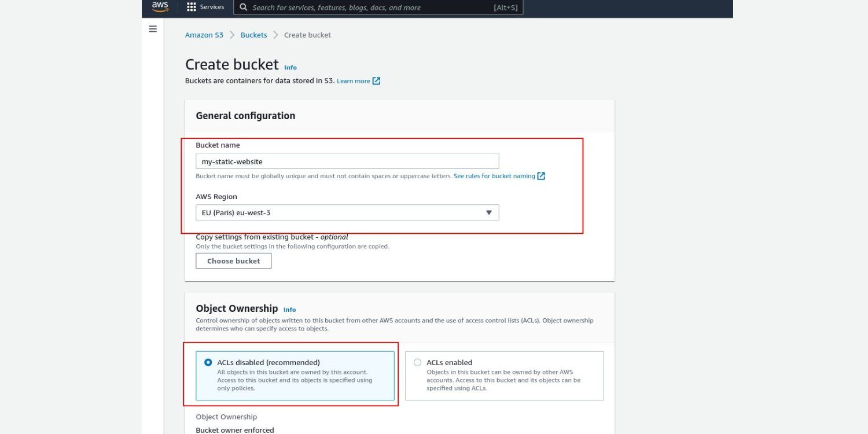Click the external link icon beside Learn more
Image resolution: width=868 pixels, height=434 pixels.
tap(376, 81)
